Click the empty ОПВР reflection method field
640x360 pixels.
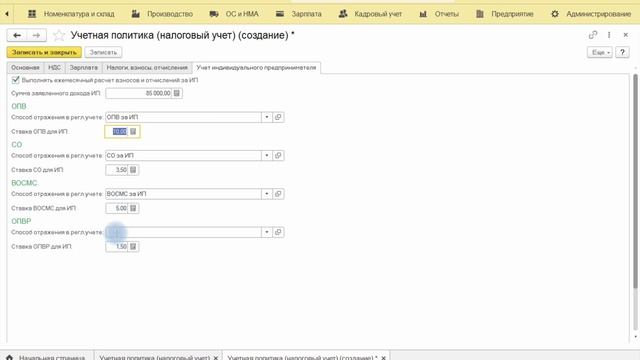click(183, 232)
